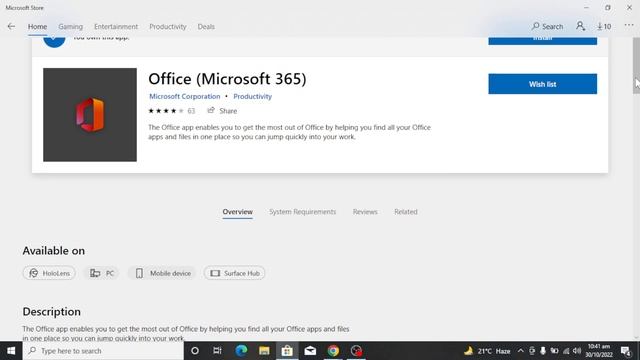Open Mail app from taskbar
This screenshot has height=360, width=640.
tap(310, 351)
